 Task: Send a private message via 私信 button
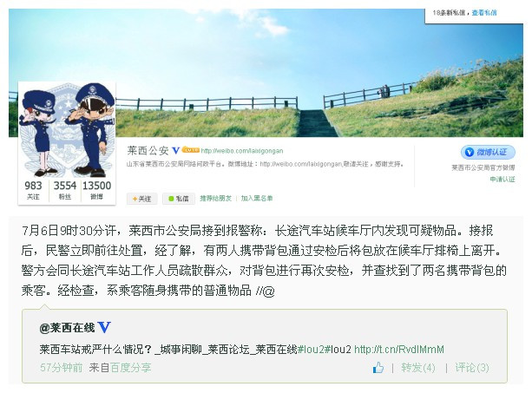pyautogui.click(x=179, y=199)
